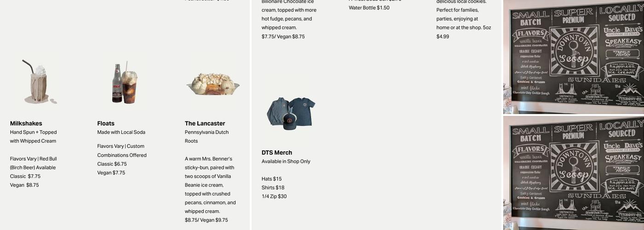The width and height of the screenshot is (644, 230).
Task: Select the 1/4 Zip $30 text
Action: click(274, 196)
